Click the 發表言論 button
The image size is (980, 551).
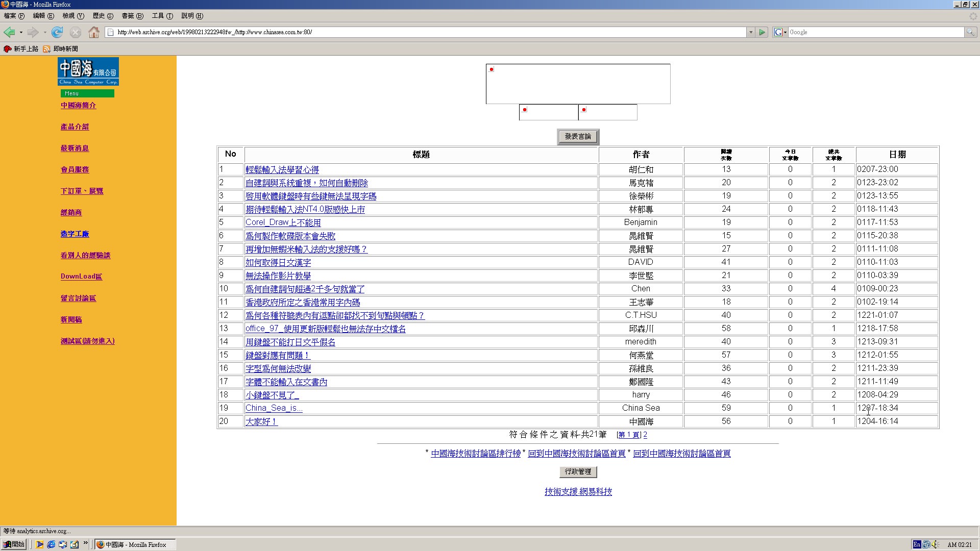578,137
